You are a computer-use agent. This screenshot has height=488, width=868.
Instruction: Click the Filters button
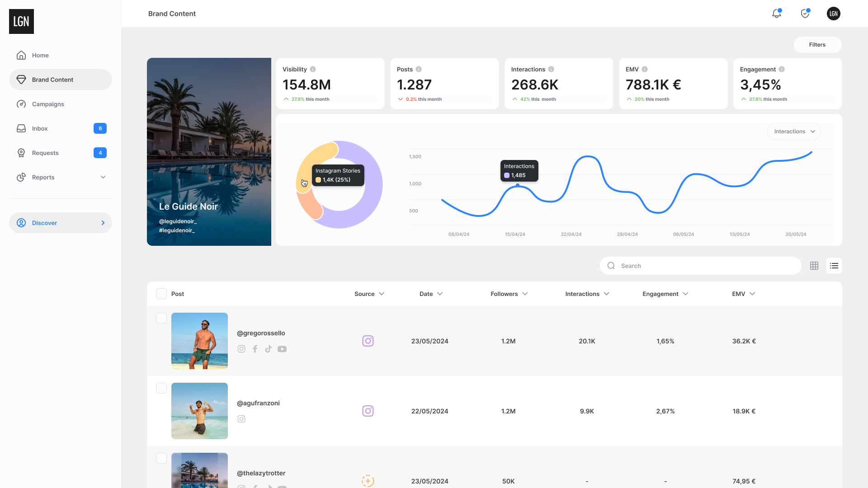pos(817,45)
